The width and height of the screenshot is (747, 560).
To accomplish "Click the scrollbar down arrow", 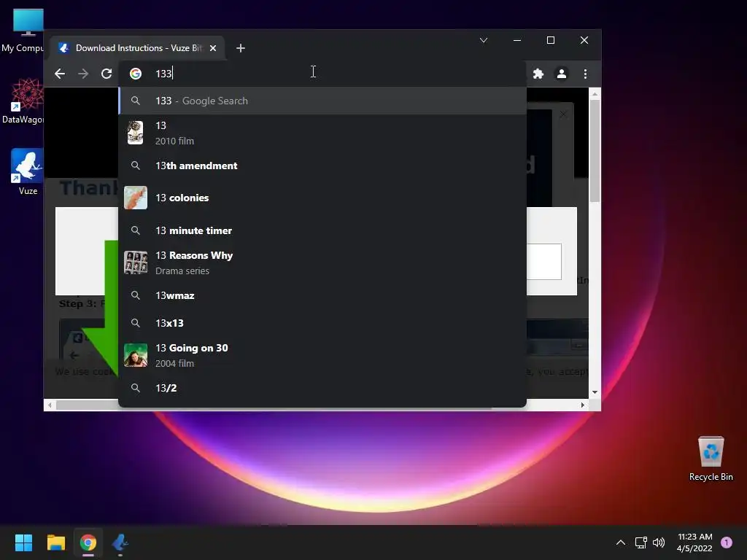I will click(595, 392).
